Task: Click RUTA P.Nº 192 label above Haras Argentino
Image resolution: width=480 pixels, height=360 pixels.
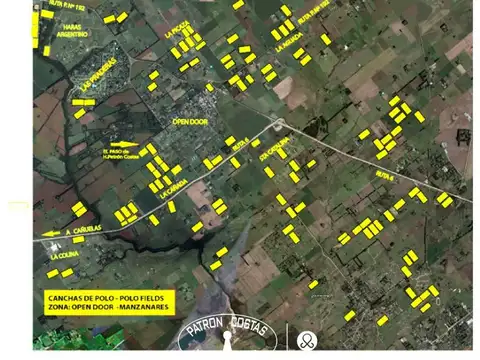Action: click(x=66, y=5)
